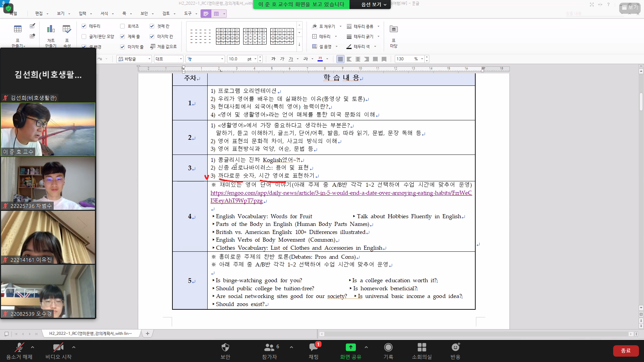
Task: Toggle the 회색조 checkbox
Action: [x=122, y=26]
